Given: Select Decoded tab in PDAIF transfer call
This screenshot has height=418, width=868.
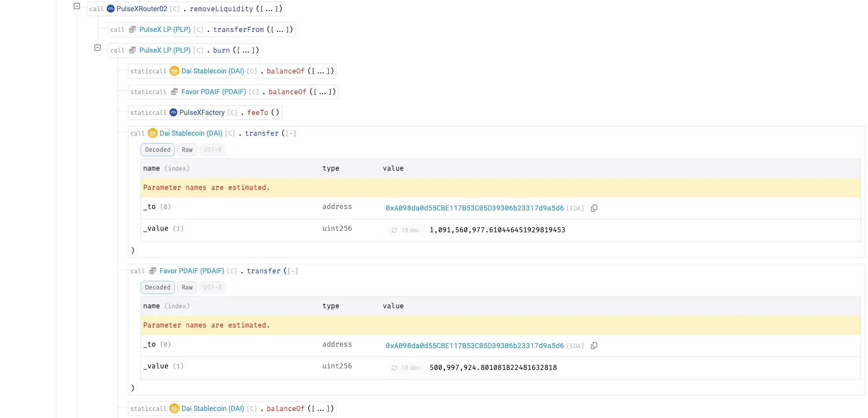Looking at the screenshot, I should pyautogui.click(x=158, y=287).
